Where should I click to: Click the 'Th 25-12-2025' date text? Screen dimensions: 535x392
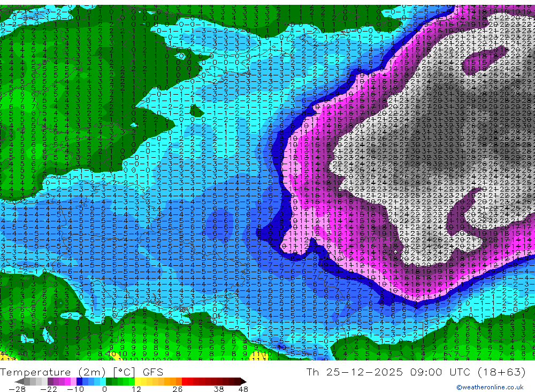click(x=355, y=372)
